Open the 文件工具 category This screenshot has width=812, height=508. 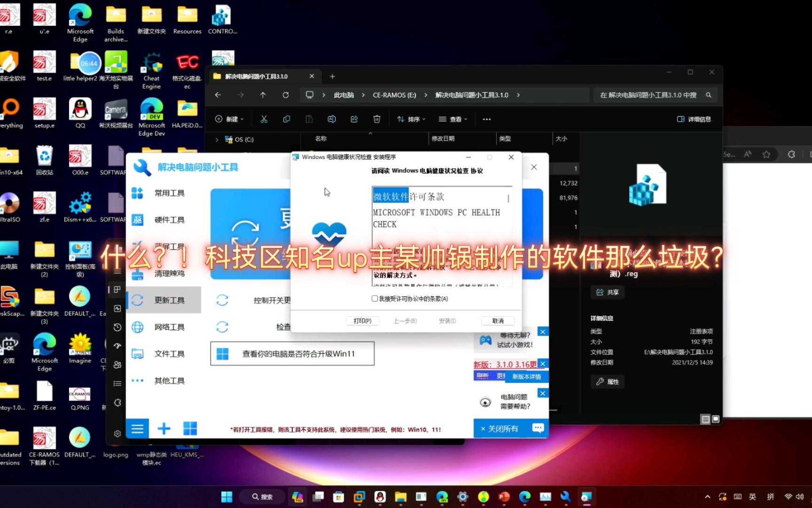coord(163,354)
